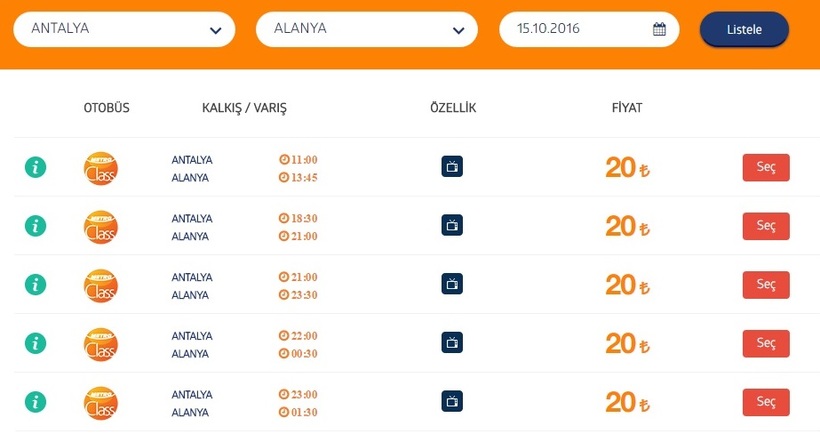Select the 11:00 bus with Seç
This screenshot has height=442, width=820.
(766, 167)
